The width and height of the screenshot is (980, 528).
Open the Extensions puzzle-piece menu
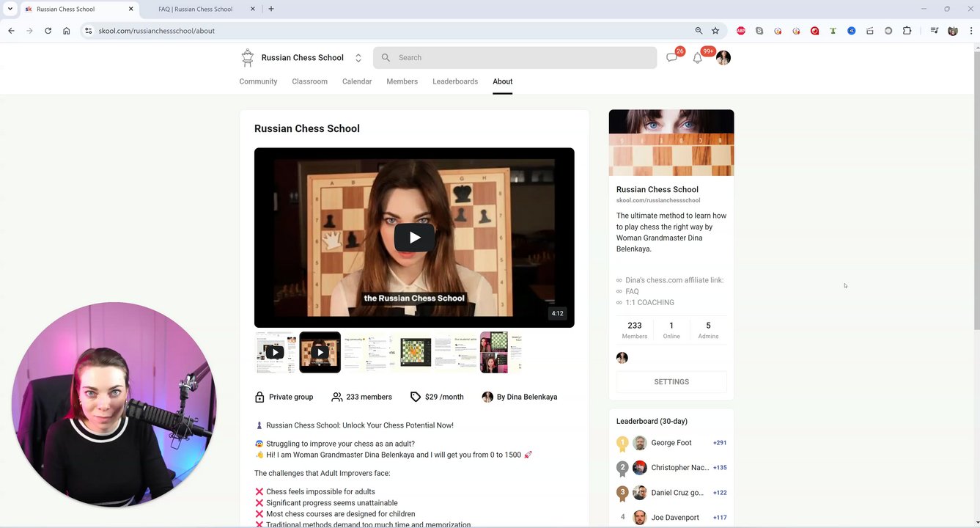pos(907,31)
